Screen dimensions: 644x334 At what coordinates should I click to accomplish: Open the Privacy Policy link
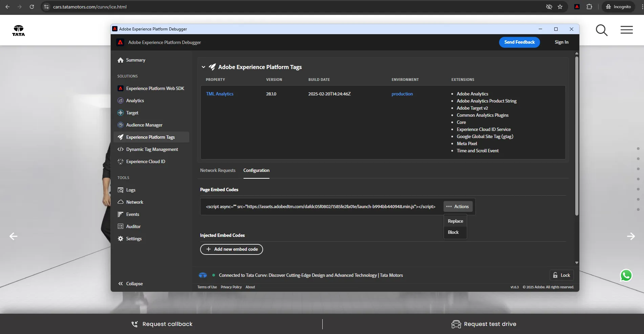[231, 287]
